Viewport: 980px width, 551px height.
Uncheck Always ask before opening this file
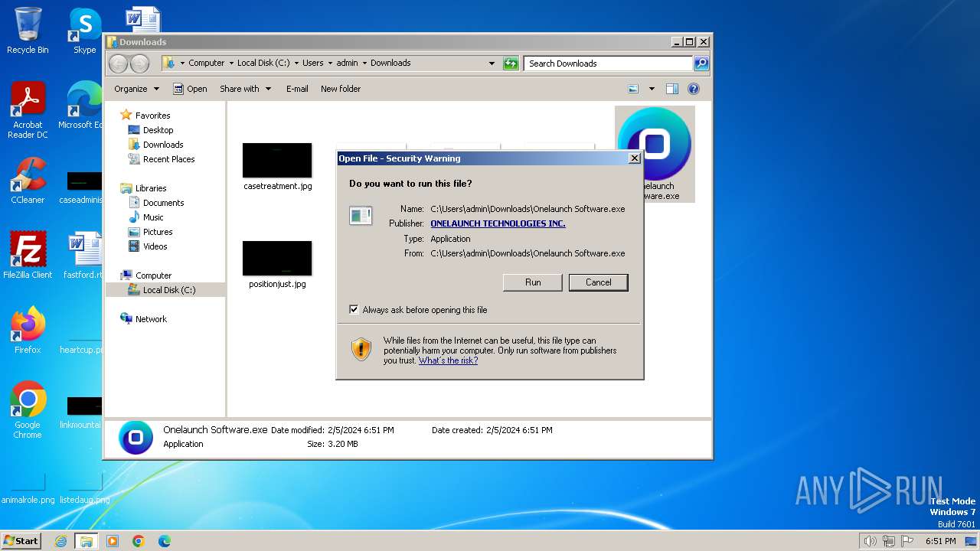pos(354,310)
